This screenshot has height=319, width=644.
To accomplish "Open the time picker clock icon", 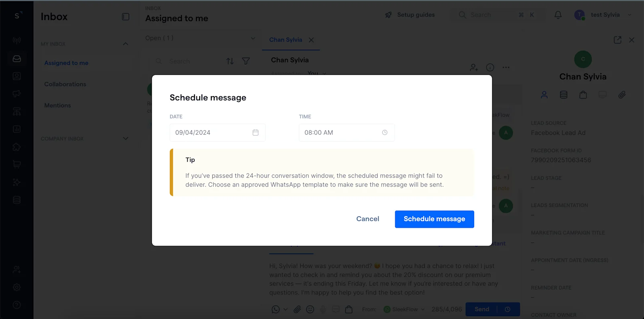I will tap(385, 132).
